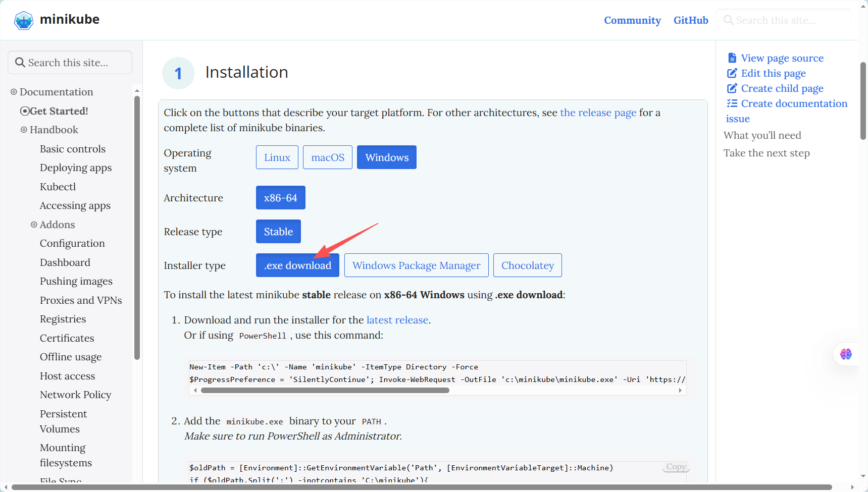Choose the Chocolatey installer type
Image resolution: width=868 pixels, height=492 pixels.
click(528, 265)
